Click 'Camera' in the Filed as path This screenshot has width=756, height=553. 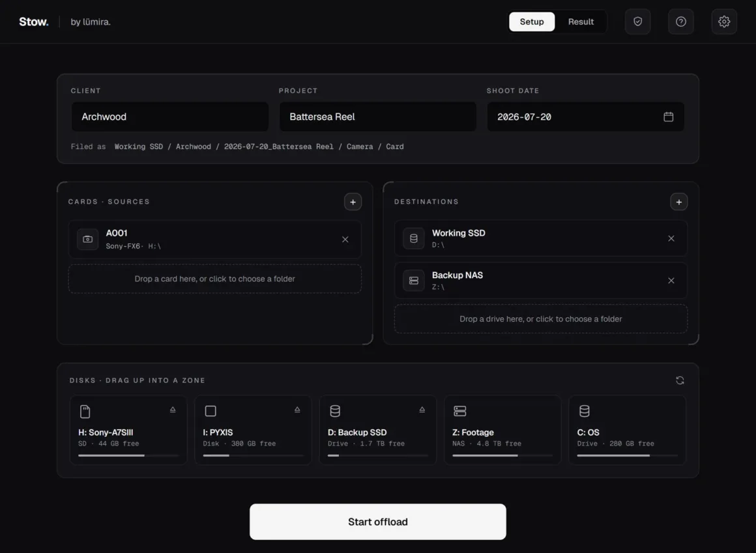click(360, 147)
